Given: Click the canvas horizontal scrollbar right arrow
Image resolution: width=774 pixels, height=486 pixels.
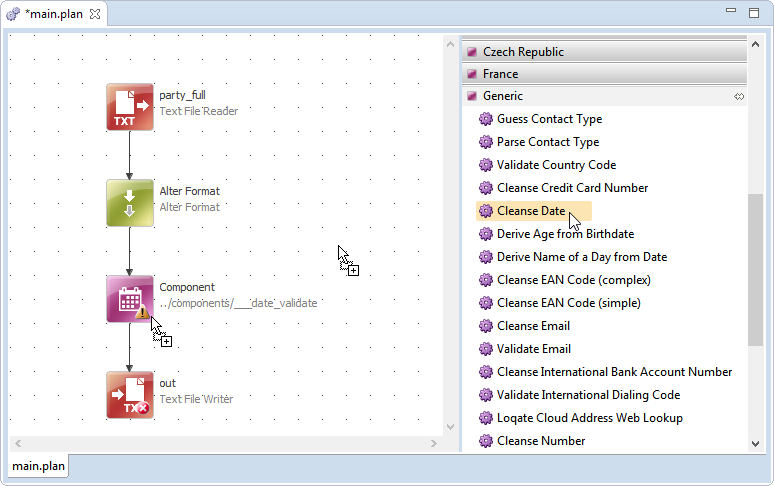Looking at the screenshot, I should tap(434, 443).
